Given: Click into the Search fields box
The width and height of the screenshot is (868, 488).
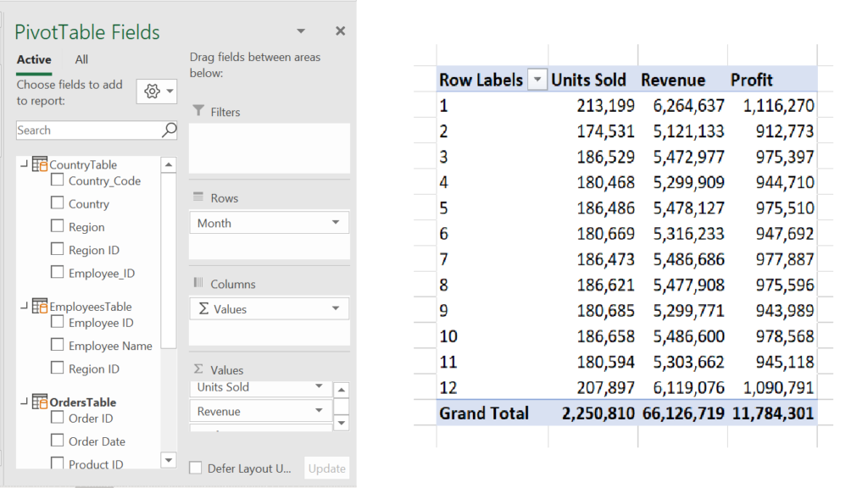Looking at the screenshot, I should [87, 130].
